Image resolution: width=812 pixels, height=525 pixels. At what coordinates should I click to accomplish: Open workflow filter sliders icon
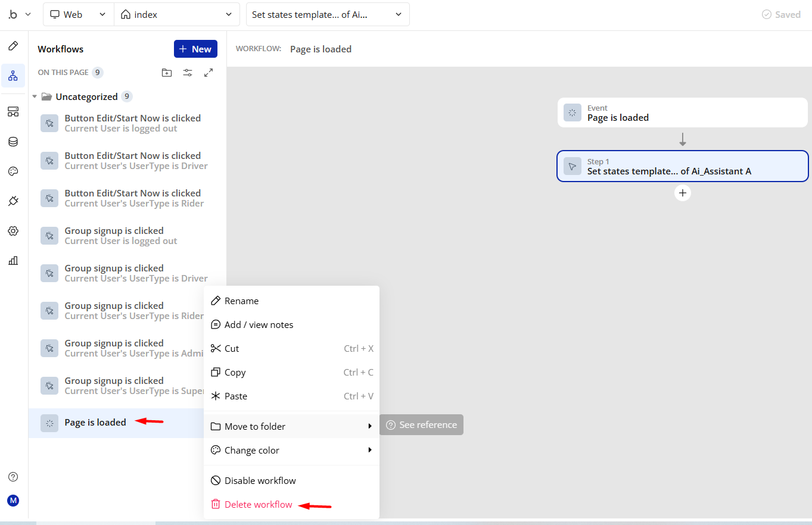[x=188, y=73]
